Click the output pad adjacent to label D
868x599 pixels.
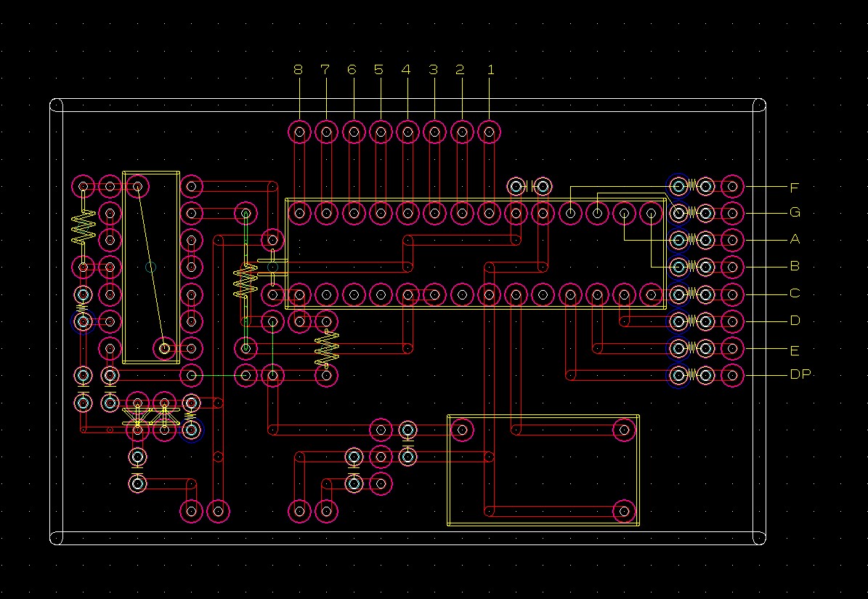[x=732, y=321]
